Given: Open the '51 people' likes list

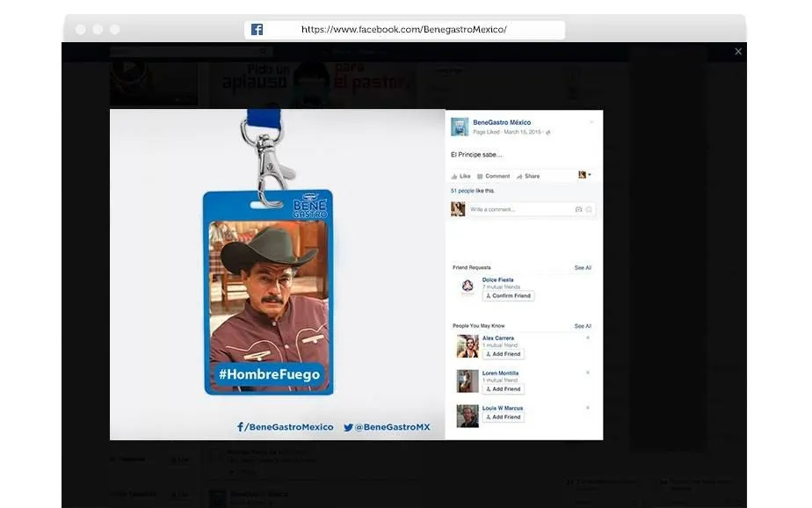Looking at the screenshot, I should [462, 191].
